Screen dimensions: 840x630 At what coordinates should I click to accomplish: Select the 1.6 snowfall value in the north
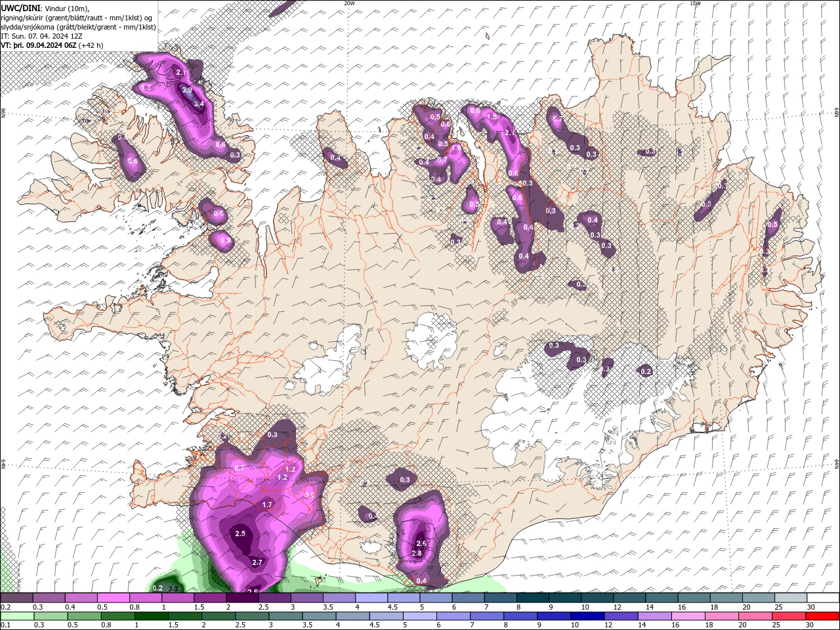tap(457, 148)
